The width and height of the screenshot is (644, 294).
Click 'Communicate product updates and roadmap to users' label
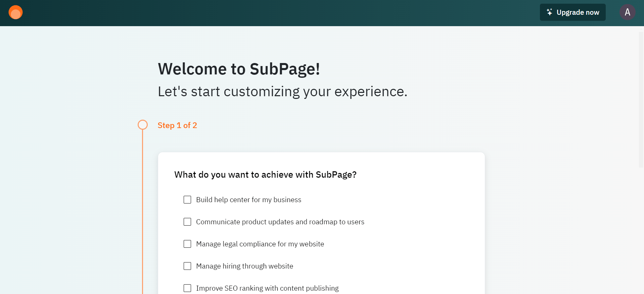pyautogui.click(x=280, y=222)
